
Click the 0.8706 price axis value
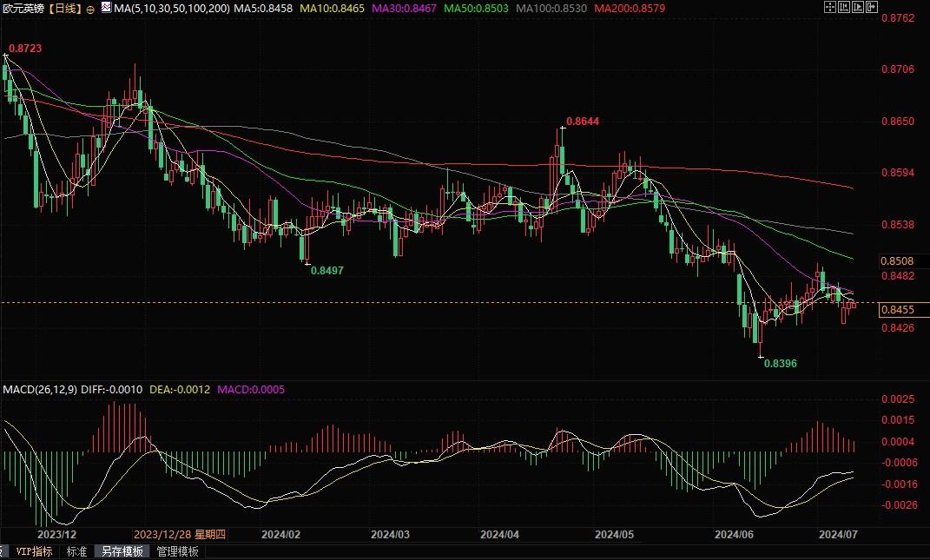pos(898,69)
